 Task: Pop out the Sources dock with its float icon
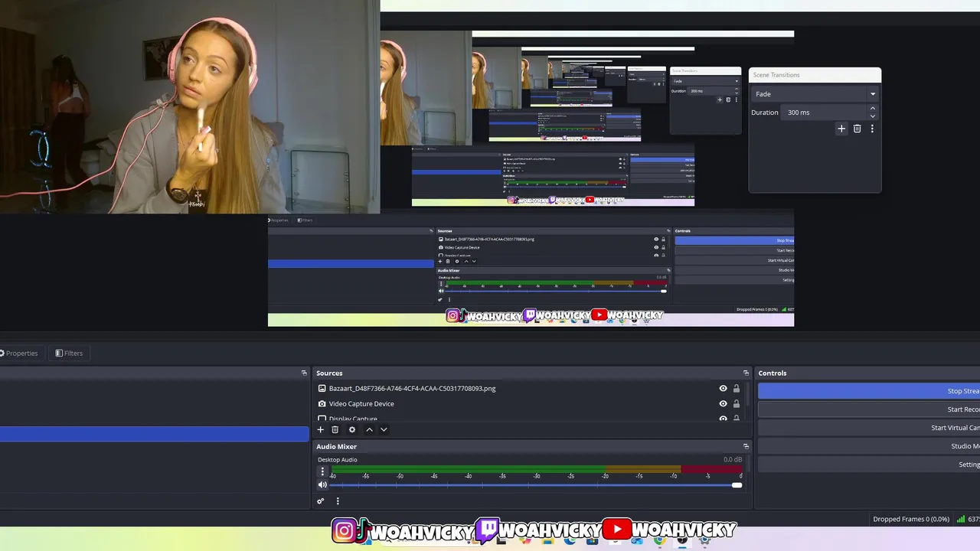click(x=746, y=373)
